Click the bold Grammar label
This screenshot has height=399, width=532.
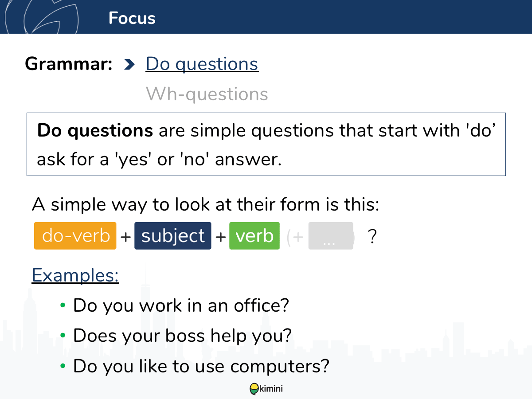pos(69,64)
